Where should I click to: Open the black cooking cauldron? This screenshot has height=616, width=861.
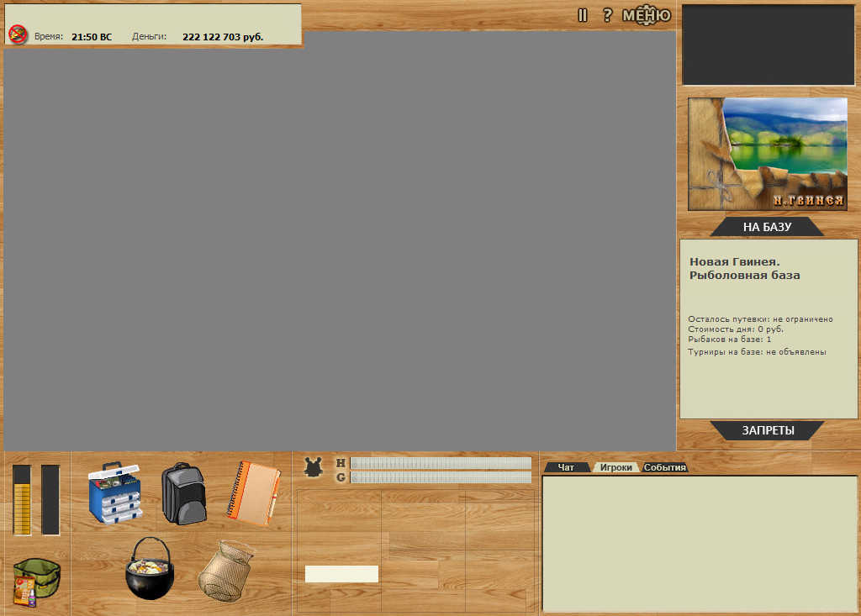coord(150,568)
